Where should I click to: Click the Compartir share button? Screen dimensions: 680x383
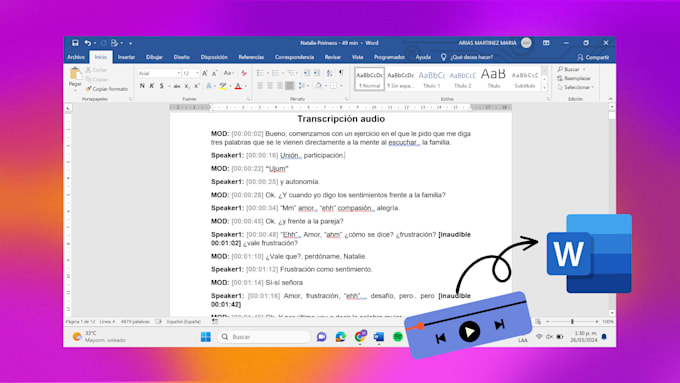pos(593,57)
